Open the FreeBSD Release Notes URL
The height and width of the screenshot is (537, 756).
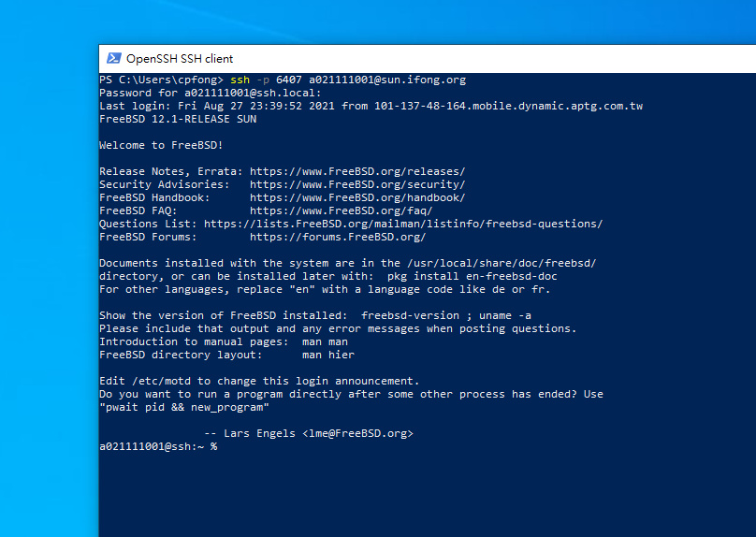pos(356,172)
